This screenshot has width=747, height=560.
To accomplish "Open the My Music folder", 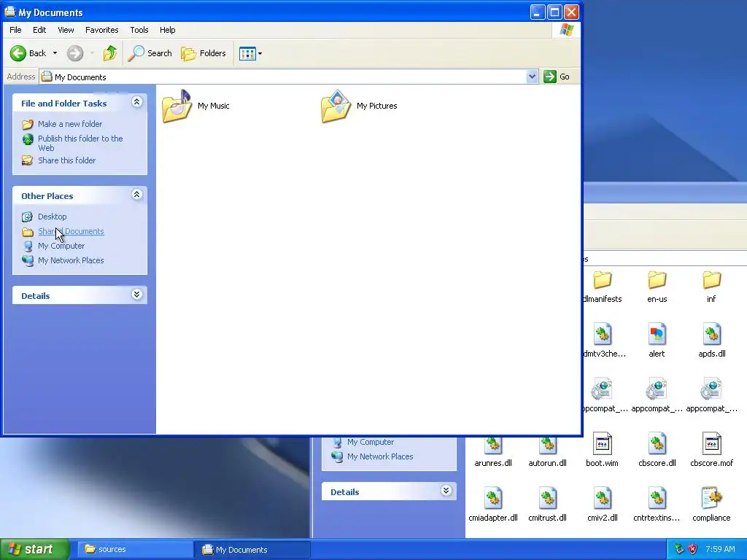I will click(196, 106).
